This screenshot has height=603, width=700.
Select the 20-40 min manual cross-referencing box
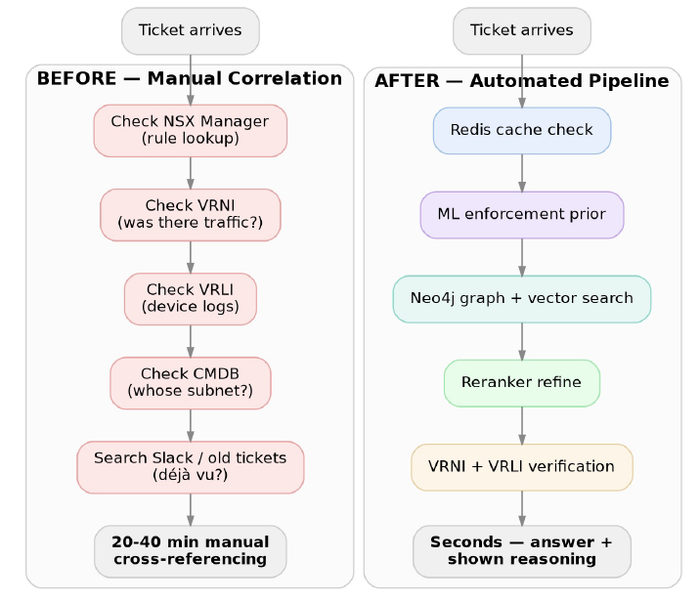pyautogui.click(x=191, y=551)
